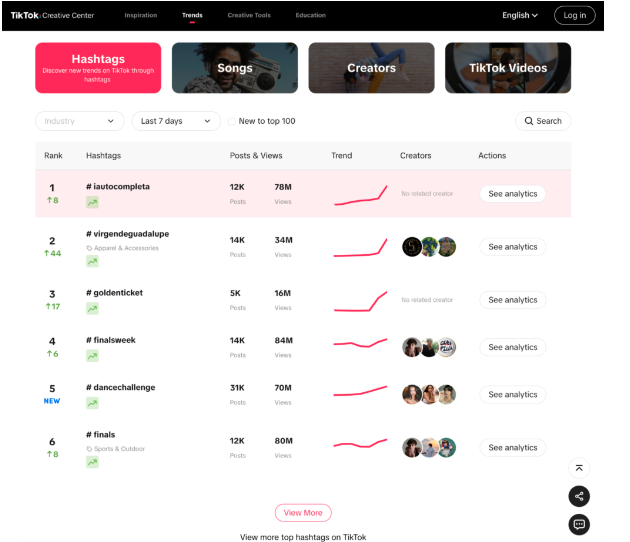Click virgendeguadalupe creator avatars

[429, 247]
